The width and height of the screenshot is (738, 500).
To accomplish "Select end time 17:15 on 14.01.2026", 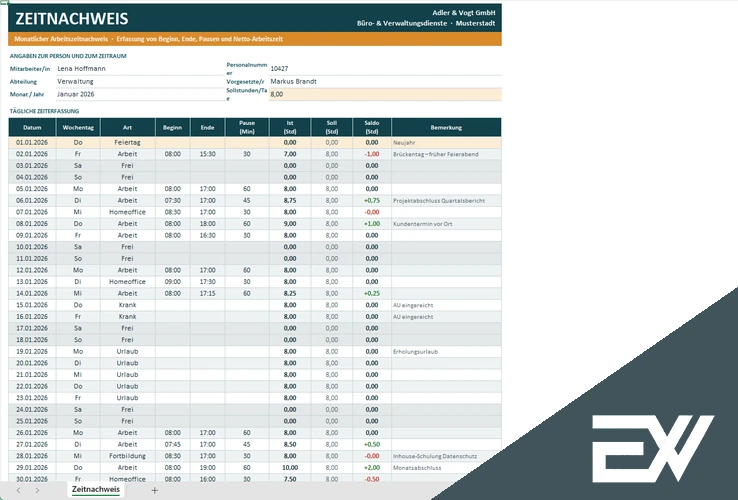I will 208,293.
